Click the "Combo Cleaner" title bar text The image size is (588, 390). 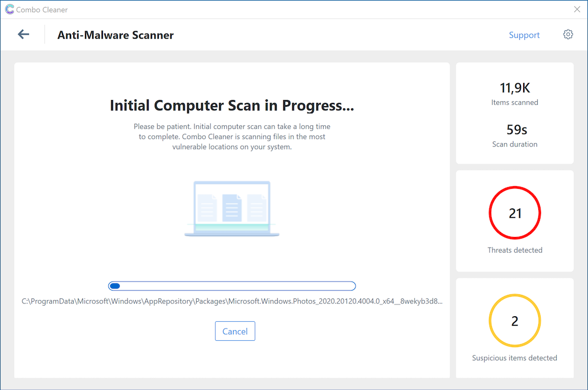pyautogui.click(x=41, y=9)
